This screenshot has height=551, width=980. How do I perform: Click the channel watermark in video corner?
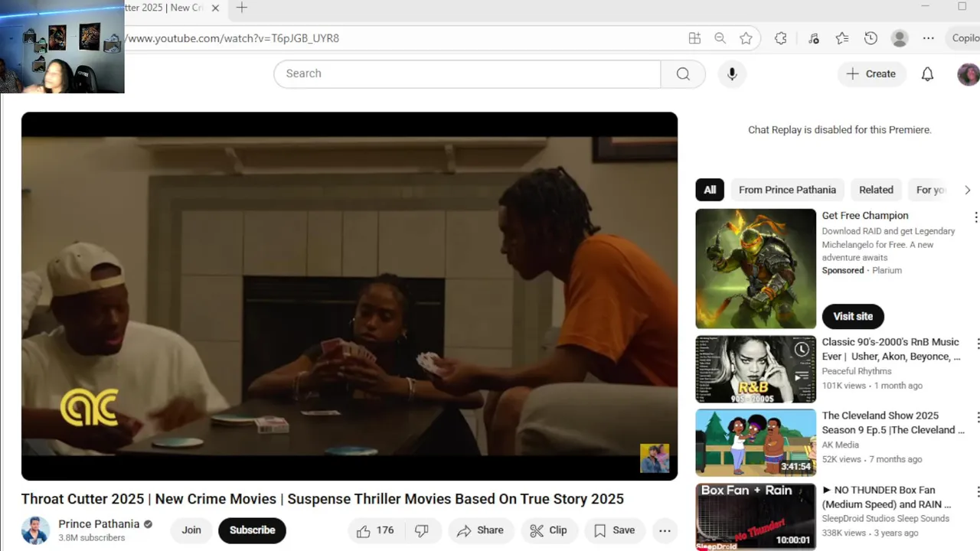[x=655, y=458]
